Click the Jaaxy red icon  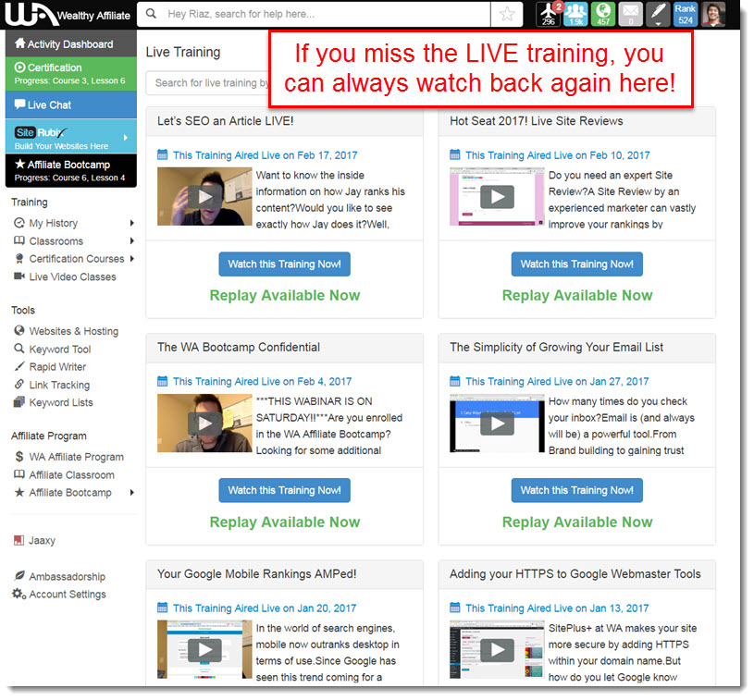pyautogui.click(x=19, y=540)
